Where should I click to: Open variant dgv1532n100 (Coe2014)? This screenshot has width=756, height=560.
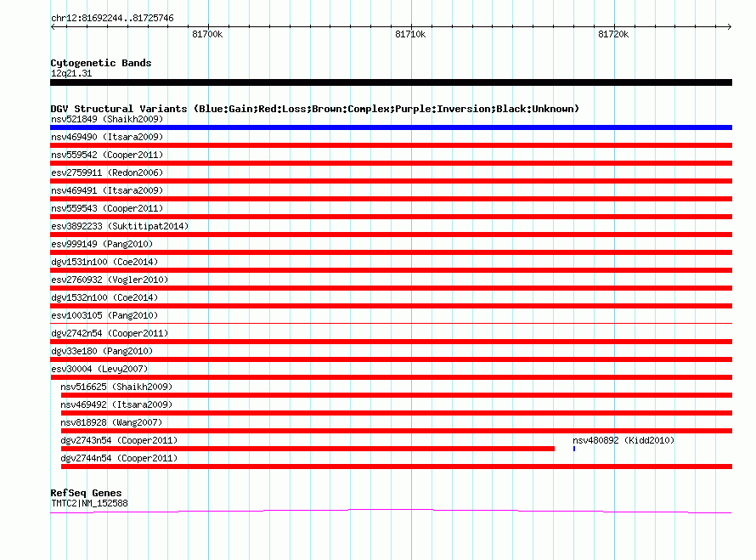click(x=104, y=297)
